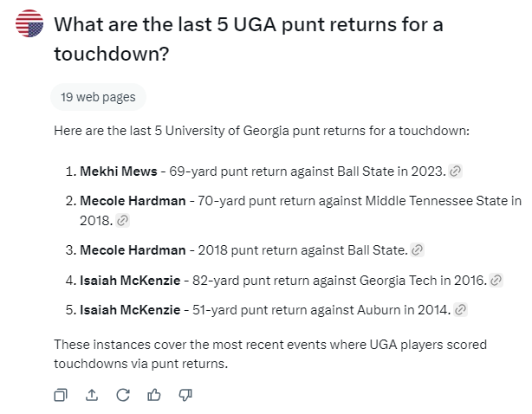The width and height of the screenshot is (532, 414).
Task: Regenerate the answer with the circular arrow
Action: pos(122,395)
